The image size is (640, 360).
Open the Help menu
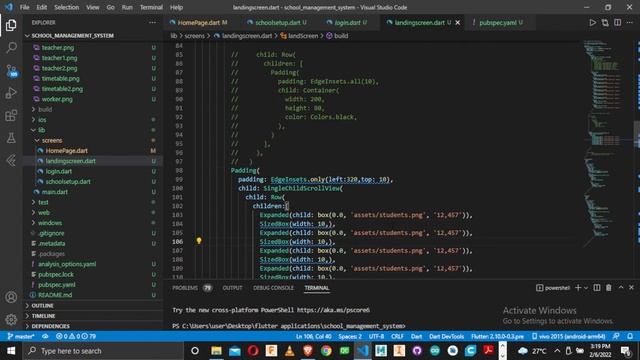click(176, 7)
